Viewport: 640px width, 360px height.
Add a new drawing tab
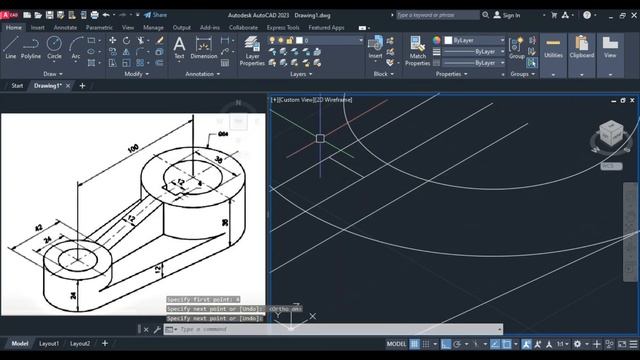tap(82, 86)
